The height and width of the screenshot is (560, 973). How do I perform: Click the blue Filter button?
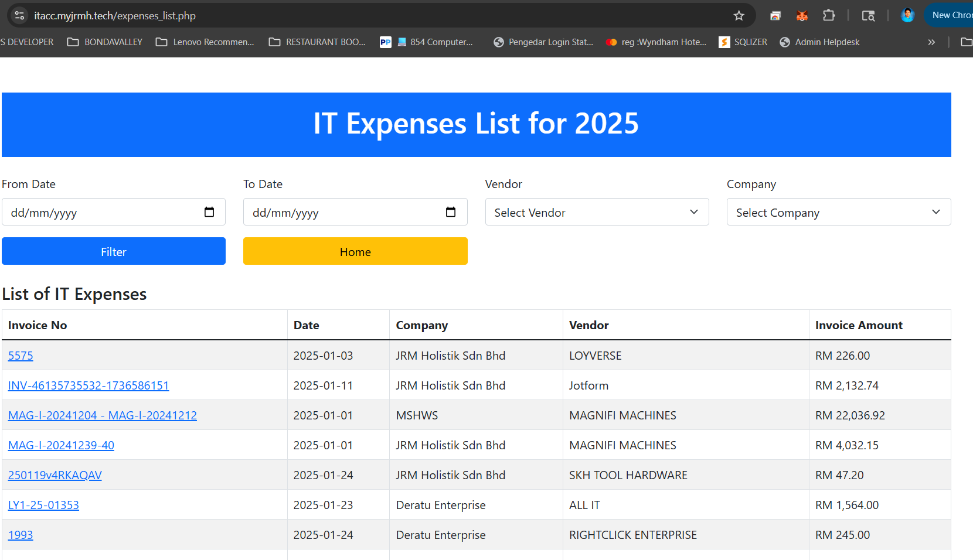point(114,251)
